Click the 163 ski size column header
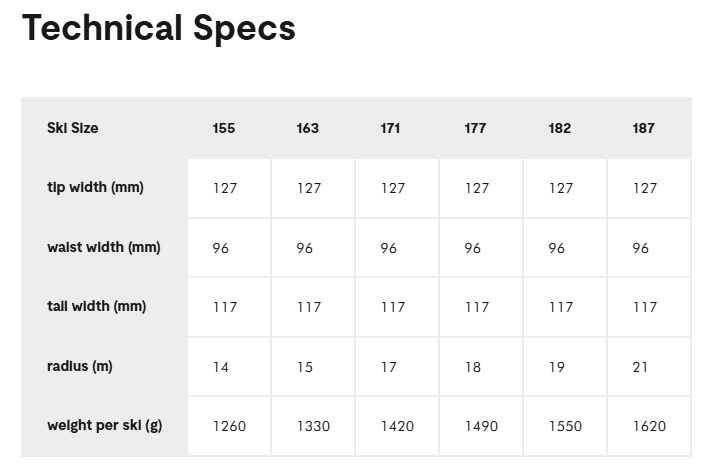The width and height of the screenshot is (714, 474). point(308,128)
